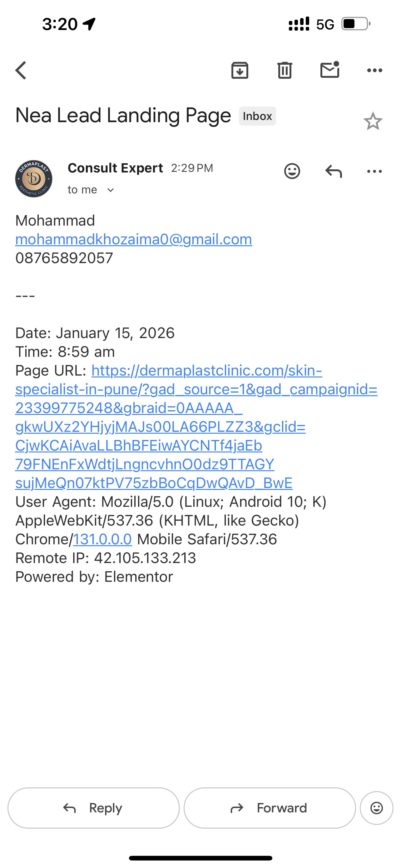
Task: Tap the Inbox label chip
Action: pos(257,116)
